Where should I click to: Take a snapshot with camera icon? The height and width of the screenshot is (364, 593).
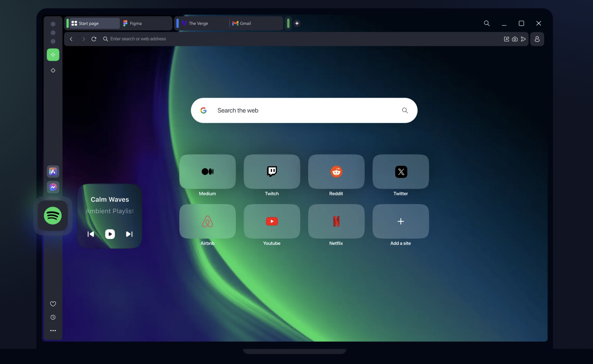click(x=515, y=39)
